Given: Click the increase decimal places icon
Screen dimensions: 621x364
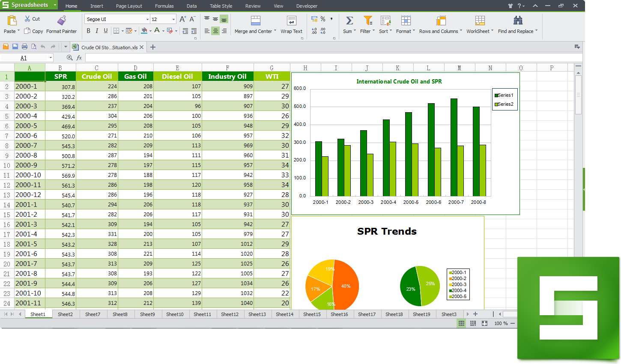Looking at the screenshot, I should click(x=314, y=31).
